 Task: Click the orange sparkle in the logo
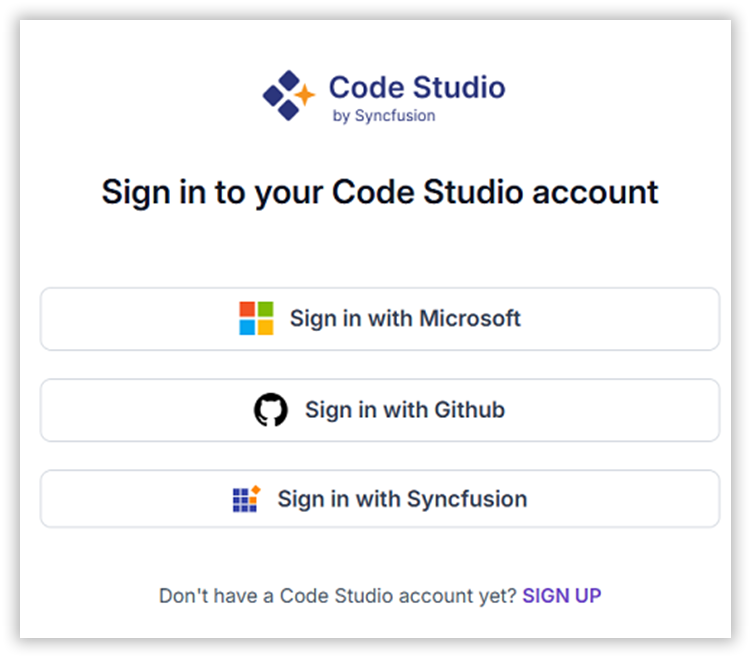point(305,95)
